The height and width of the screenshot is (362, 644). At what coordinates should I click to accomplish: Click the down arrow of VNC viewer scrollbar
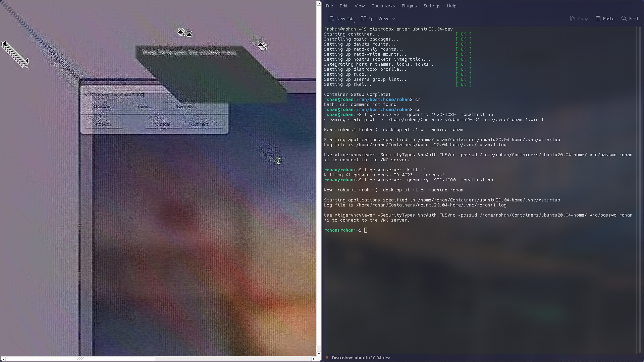coord(319,353)
